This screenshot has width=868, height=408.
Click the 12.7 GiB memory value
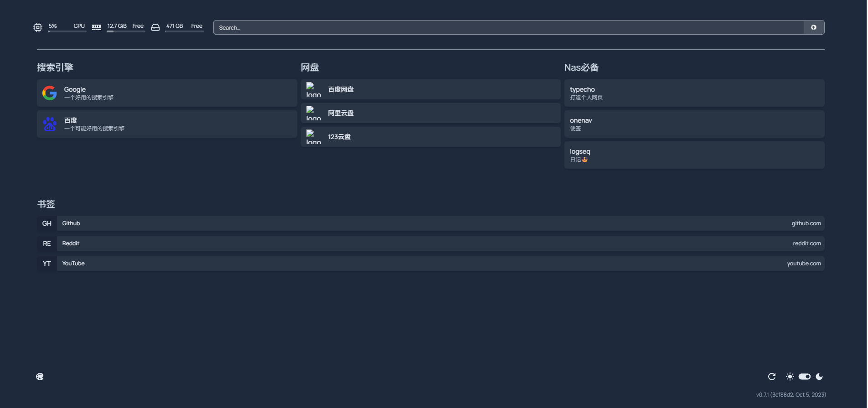pyautogui.click(x=117, y=26)
